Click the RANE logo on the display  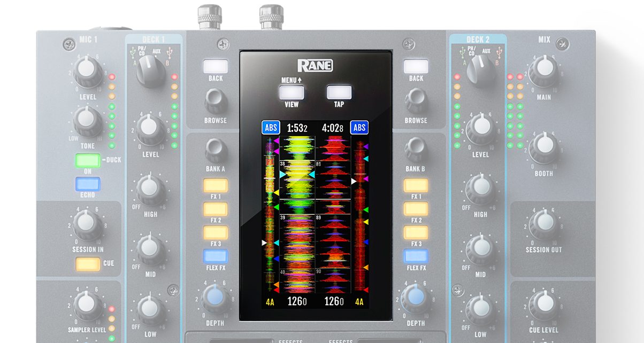(x=315, y=65)
